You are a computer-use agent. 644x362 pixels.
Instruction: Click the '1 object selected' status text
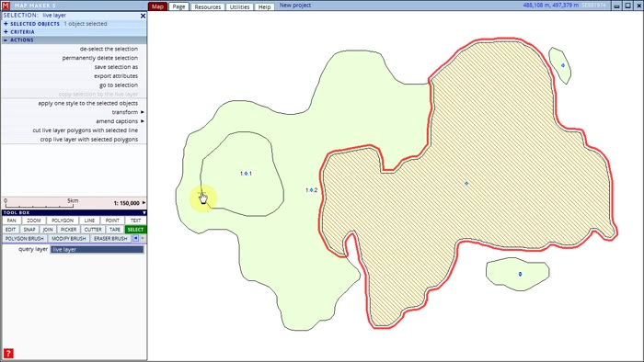click(86, 24)
